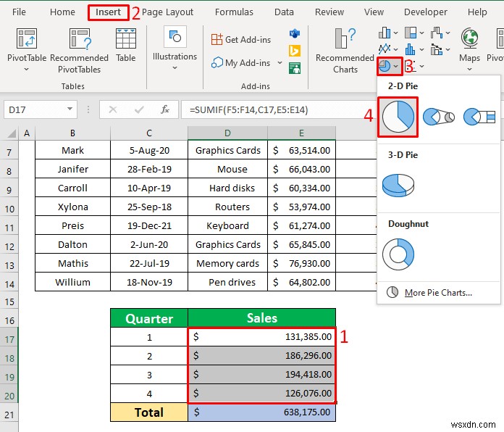The width and height of the screenshot is (504, 432).
Task: Click the Insert Statistic Chart icon
Action: (x=410, y=49)
